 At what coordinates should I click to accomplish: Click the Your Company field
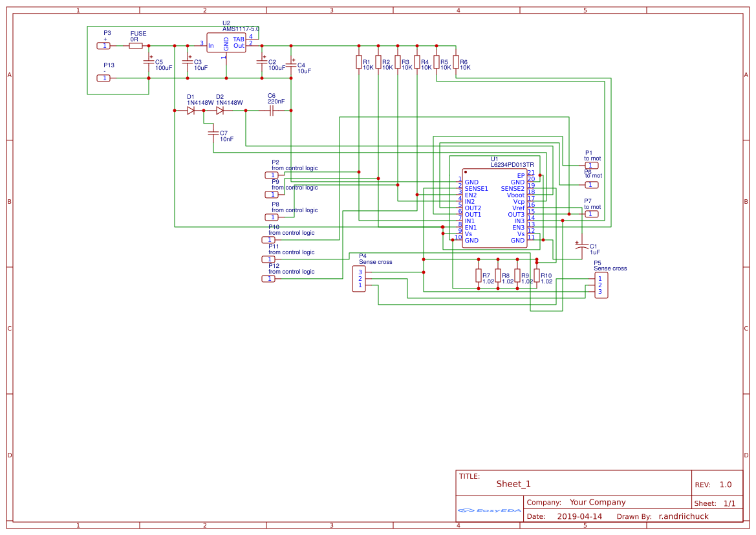(598, 502)
